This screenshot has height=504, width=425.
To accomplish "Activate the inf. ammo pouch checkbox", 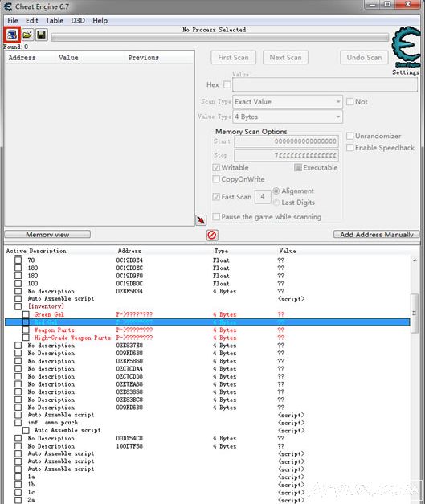I will click(18, 423).
